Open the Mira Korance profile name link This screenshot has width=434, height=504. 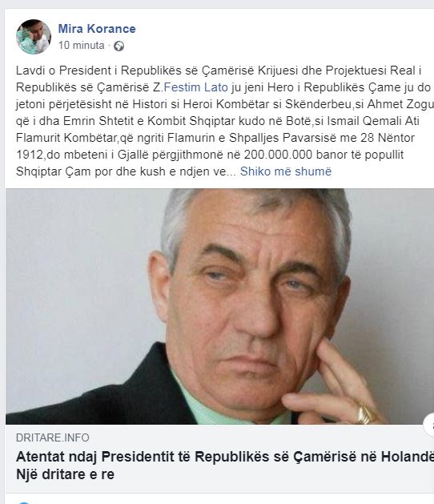click(97, 29)
